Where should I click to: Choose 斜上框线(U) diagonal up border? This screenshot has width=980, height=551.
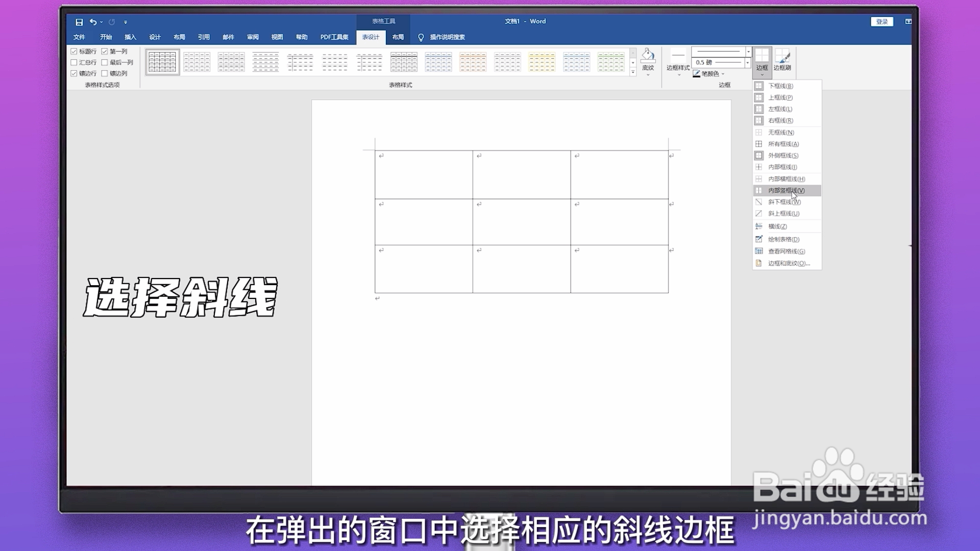click(x=787, y=213)
